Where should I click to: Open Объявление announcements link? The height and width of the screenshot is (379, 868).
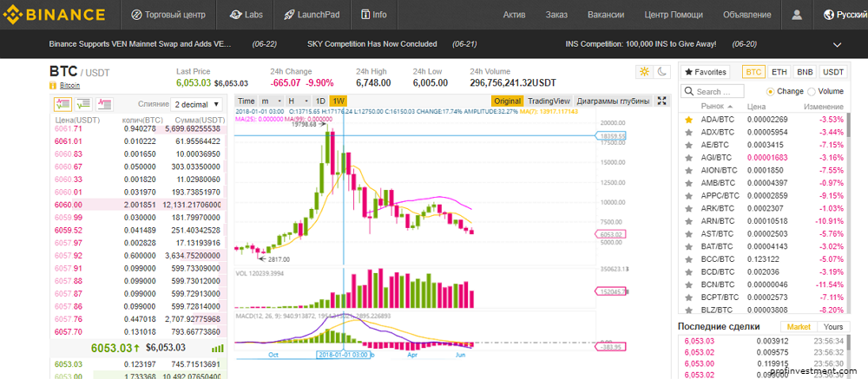pos(746,15)
